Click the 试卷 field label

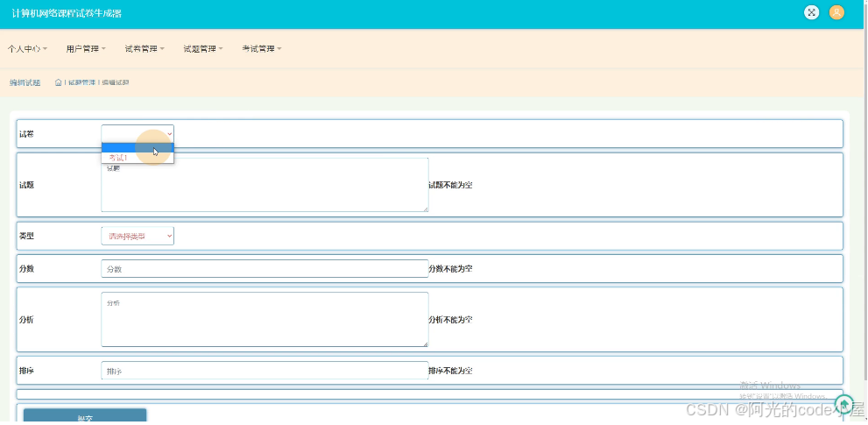[x=26, y=134]
